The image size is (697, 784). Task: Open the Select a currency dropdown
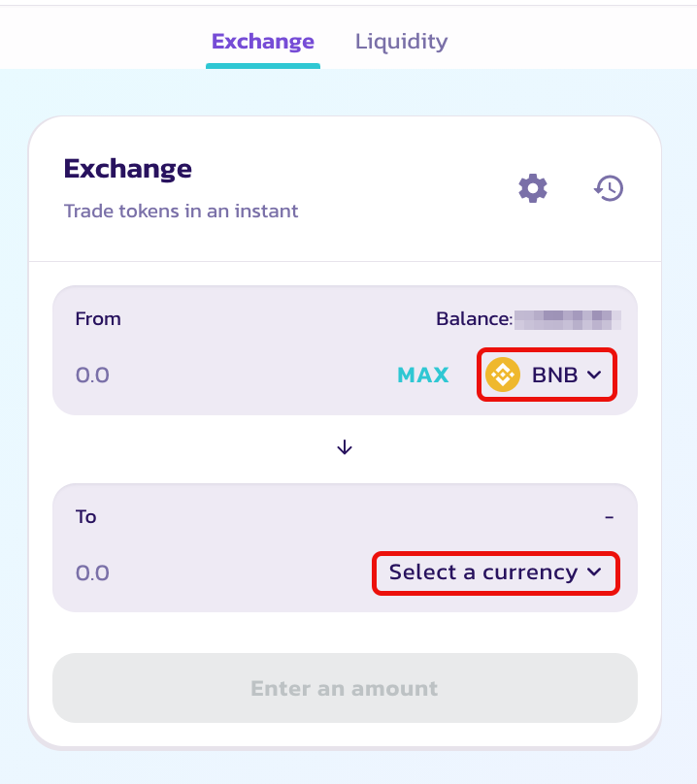point(496,573)
